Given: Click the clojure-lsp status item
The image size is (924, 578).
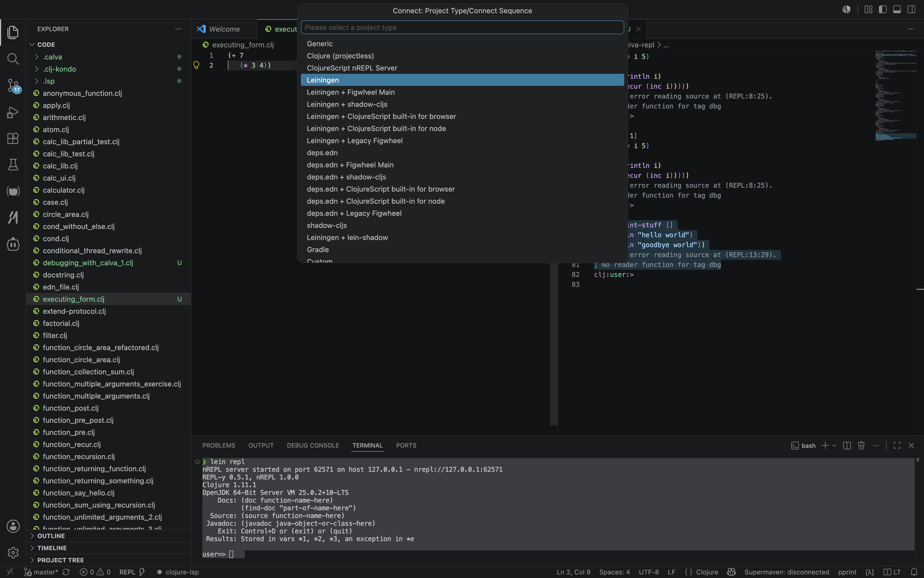Looking at the screenshot, I should point(178,572).
